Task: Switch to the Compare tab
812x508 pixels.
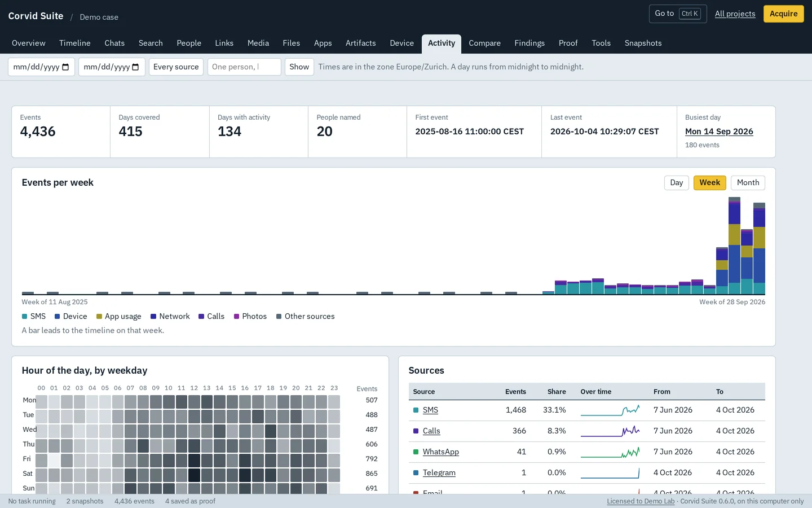Action: pyautogui.click(x=485, y=43)
